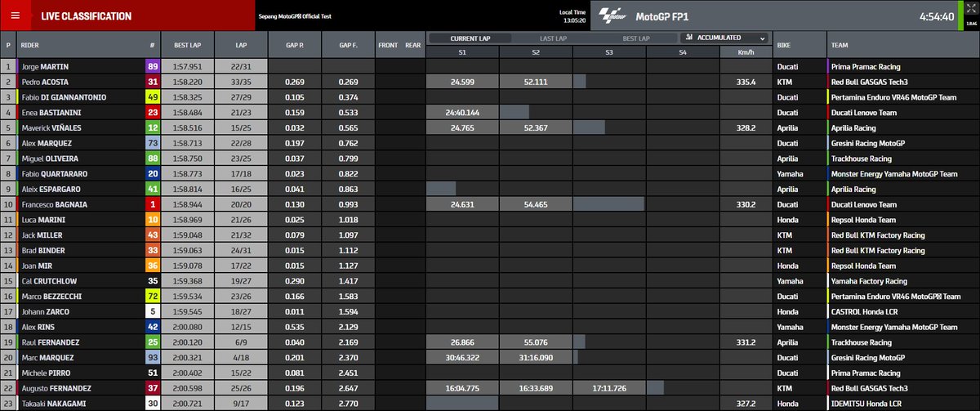Click team name IDEMITSU Honda LCR
The width and height of the screenshot is (980, 411).
tap(866, 404)
